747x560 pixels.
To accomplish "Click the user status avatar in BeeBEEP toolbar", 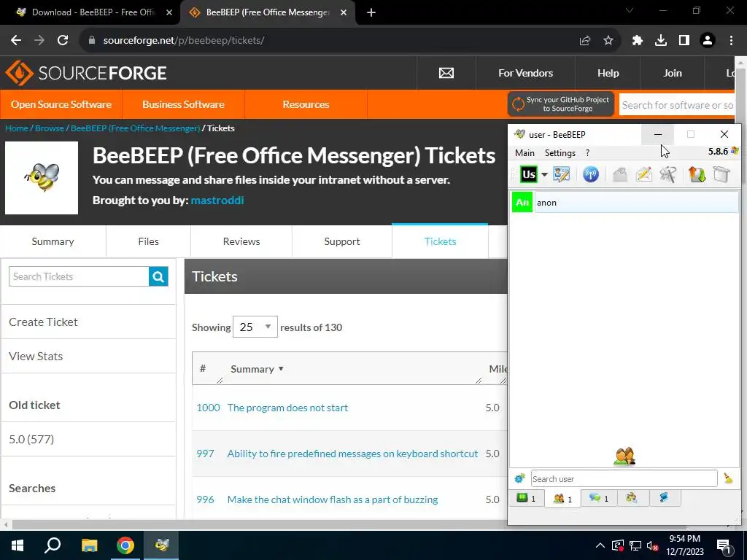I will click(x=528, y=174).
